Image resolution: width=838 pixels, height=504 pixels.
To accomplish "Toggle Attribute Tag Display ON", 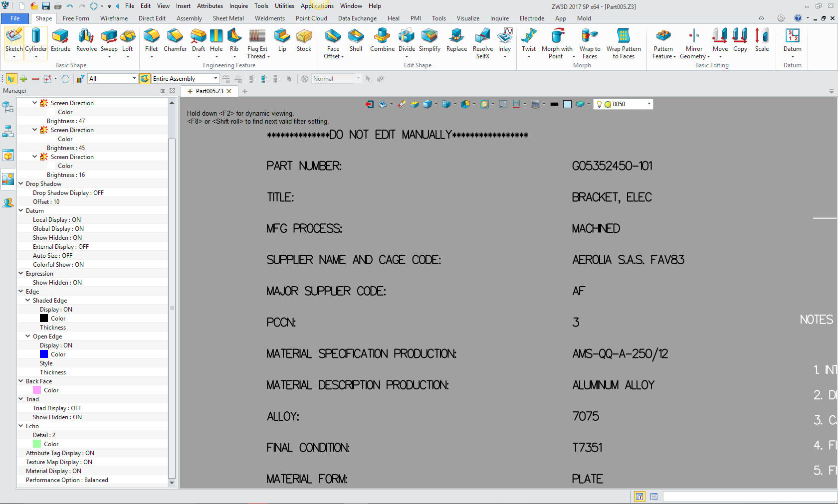I will (60, 453).
